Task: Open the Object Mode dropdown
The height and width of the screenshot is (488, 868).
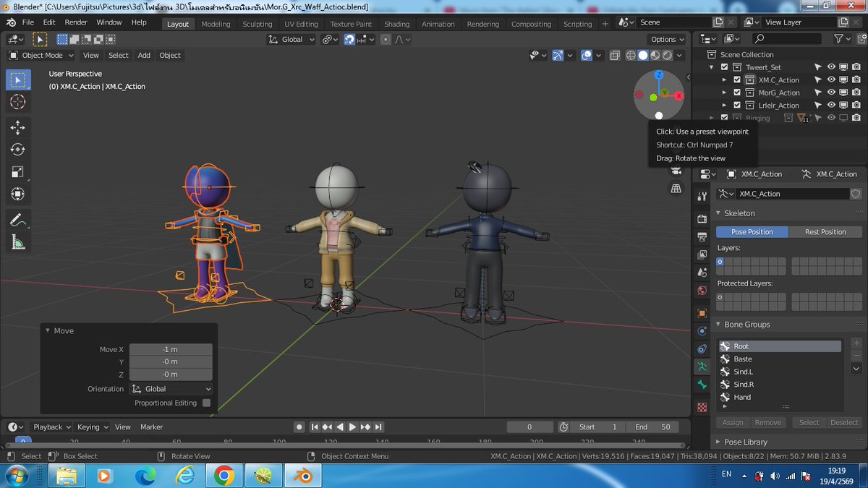Action: tap(41, 55)
